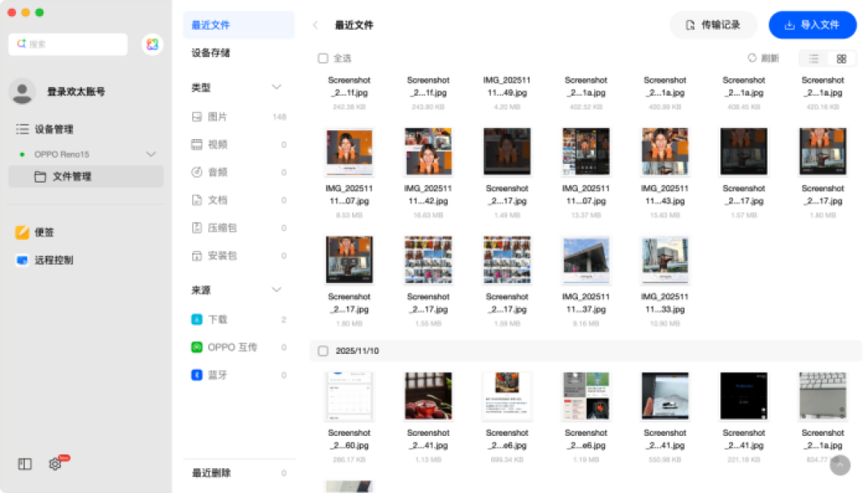868x493 pixels.
Task: Click the 2025/11/10 date label
Action: pos(357,351)
